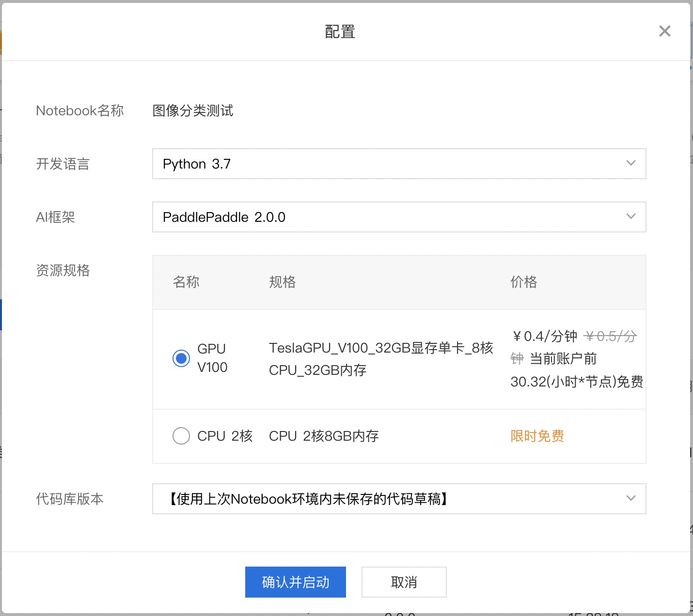Click the 配置 dialog title
Image resolution: width=693 pixels, height=616 pixels.
340,32
